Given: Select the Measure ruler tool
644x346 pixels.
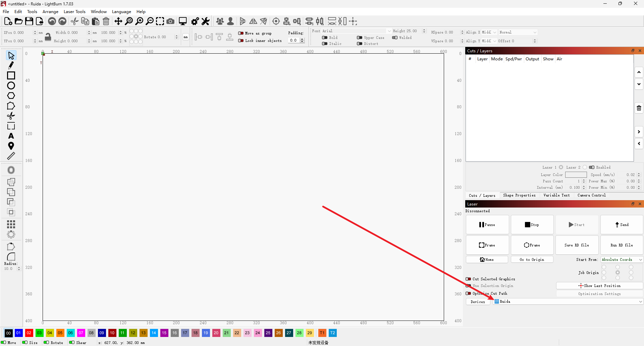Looking at the screenshot, I should [11, 156].
